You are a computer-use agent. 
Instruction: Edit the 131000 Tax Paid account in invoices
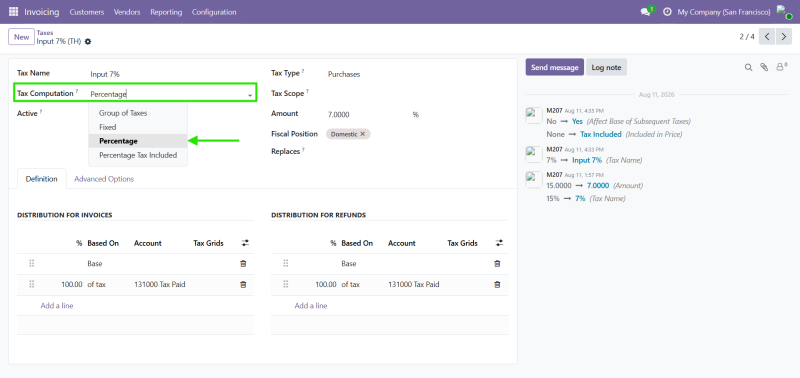coord(160,285)
